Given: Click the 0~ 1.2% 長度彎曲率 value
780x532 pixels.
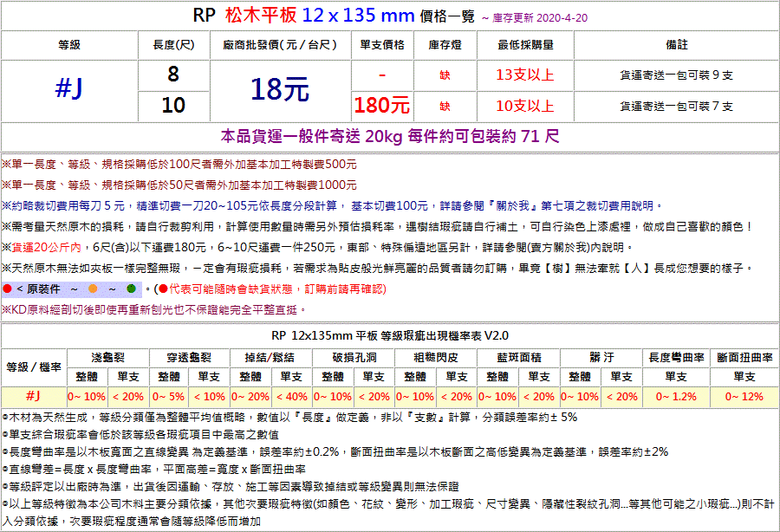Looking at the screenshot, I should [676, 397].
